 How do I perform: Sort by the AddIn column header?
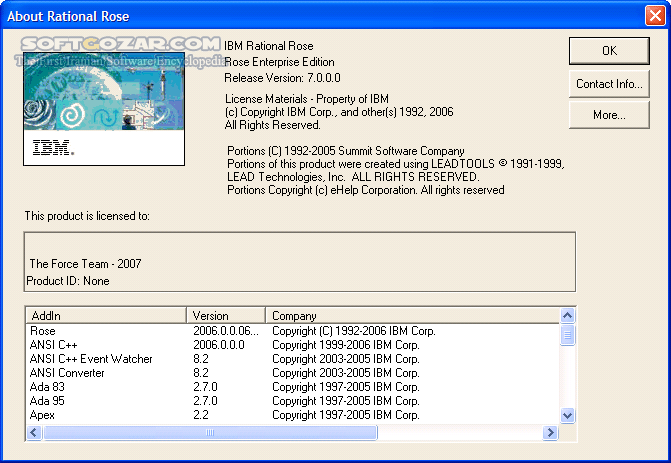pyautogui.click(x=106, y=315)
